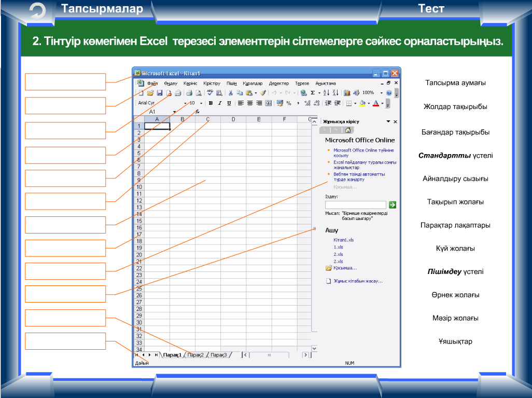Open the Өңдеу menu
This screenshot has height=398, width=532.
(x=171, y=83)
